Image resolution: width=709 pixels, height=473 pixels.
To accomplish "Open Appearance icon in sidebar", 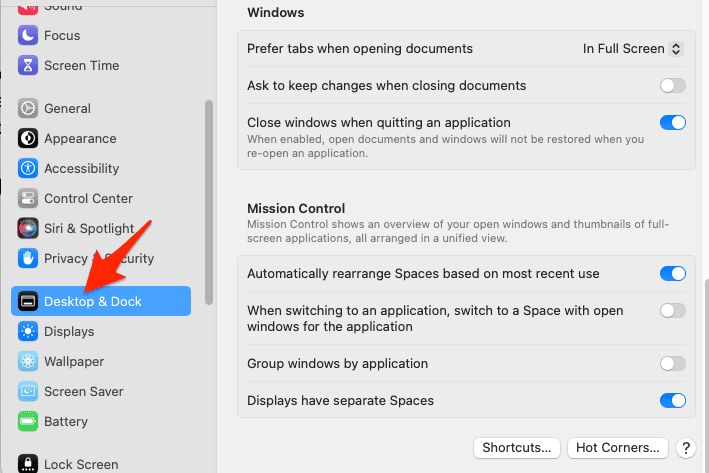I will pos(28,139).
